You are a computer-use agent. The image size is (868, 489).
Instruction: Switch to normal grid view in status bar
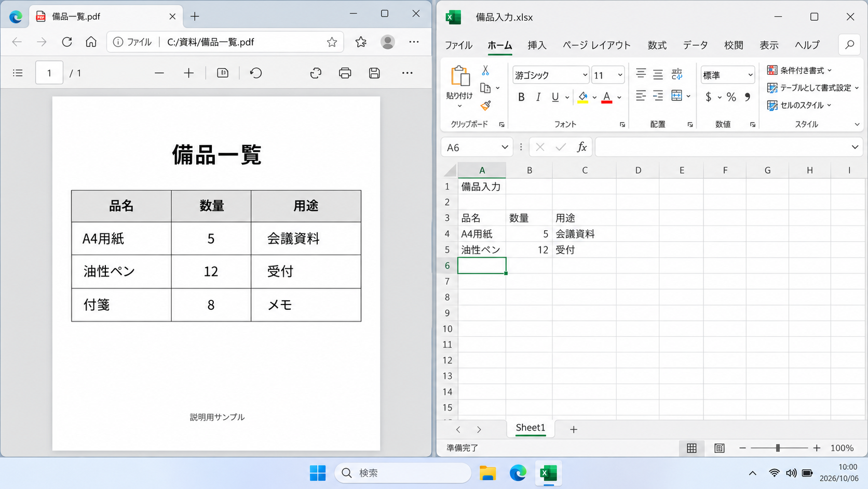click(691, 448)
